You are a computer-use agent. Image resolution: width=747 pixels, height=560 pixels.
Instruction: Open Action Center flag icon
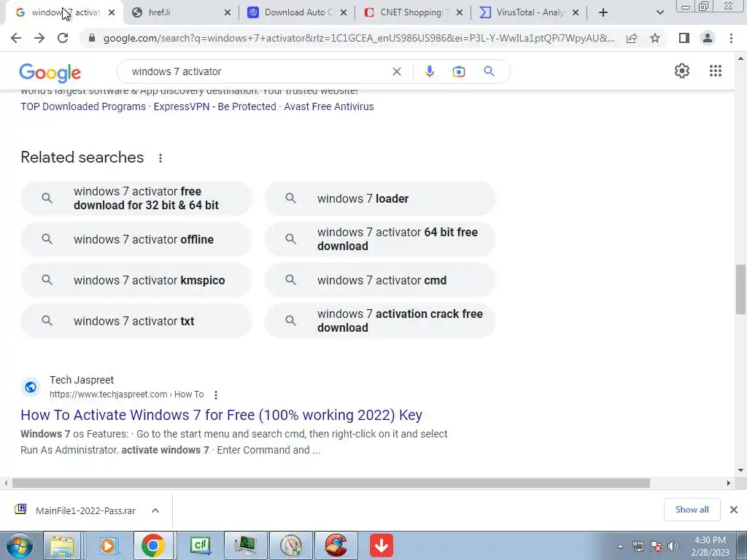click(656, 546)
